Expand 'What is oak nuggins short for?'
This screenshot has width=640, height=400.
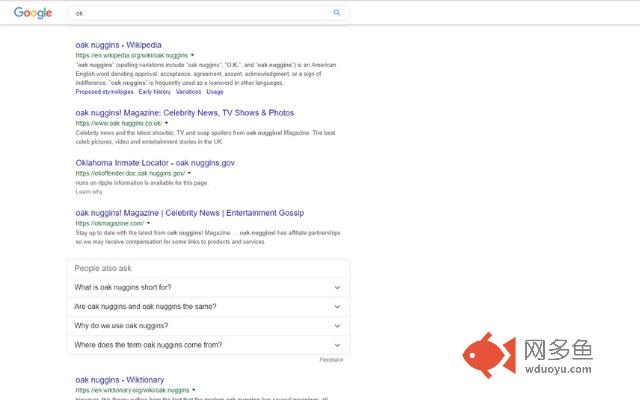pos(208,287)
